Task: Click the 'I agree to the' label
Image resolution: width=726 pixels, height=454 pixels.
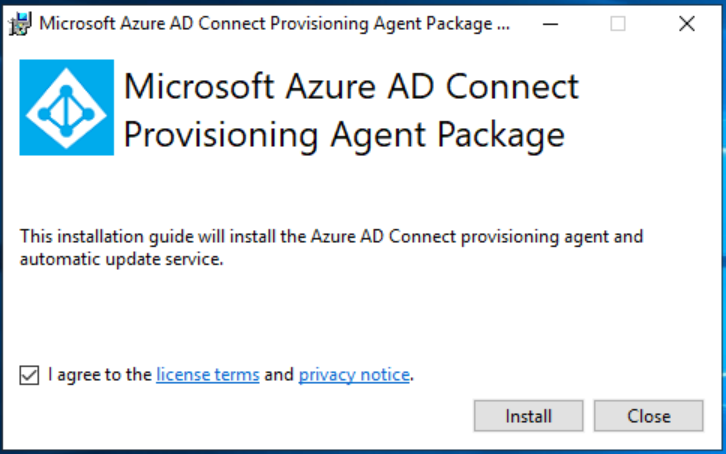Action: [100, 375]
